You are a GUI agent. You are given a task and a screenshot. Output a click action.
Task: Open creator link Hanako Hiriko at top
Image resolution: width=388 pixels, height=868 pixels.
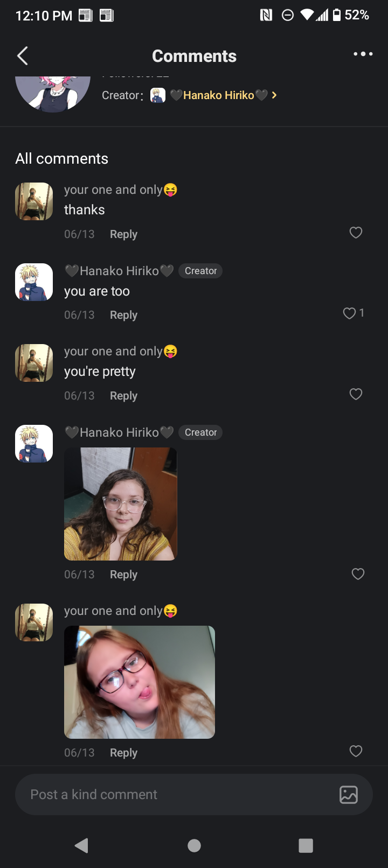pyautogui.click(x=218, y=95)
